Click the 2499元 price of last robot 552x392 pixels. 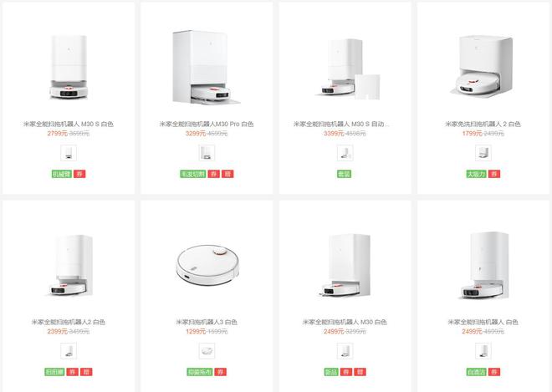472,332
